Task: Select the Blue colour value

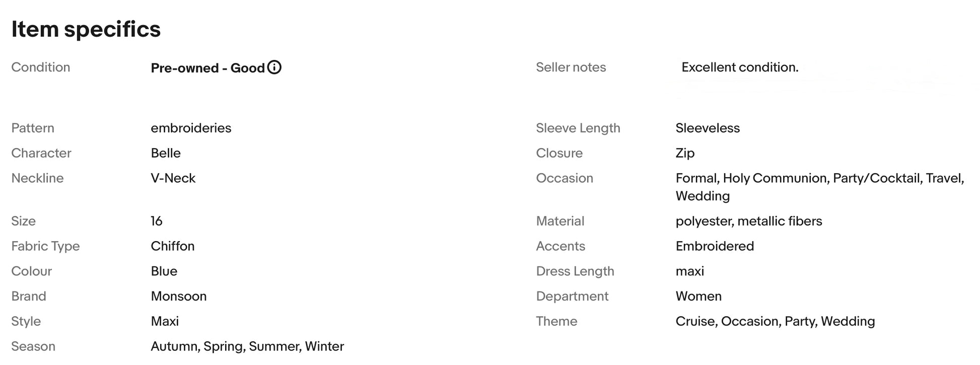Action: [x=164, y=271]
